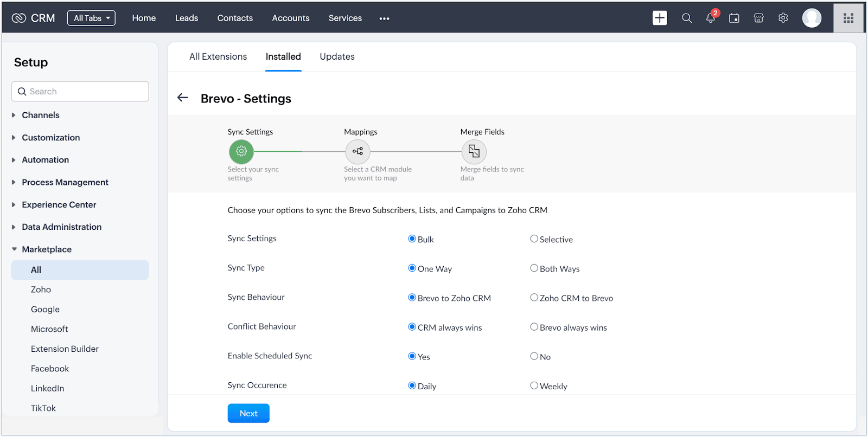This screenshot has width=868, height=437.
Task: Open Facebook under Marketplace
Action: point(50,369)
